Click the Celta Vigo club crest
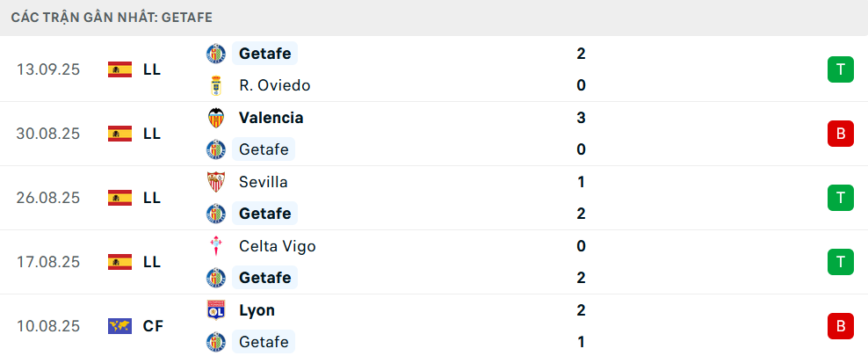868x356 pixels. click(215, 246)
